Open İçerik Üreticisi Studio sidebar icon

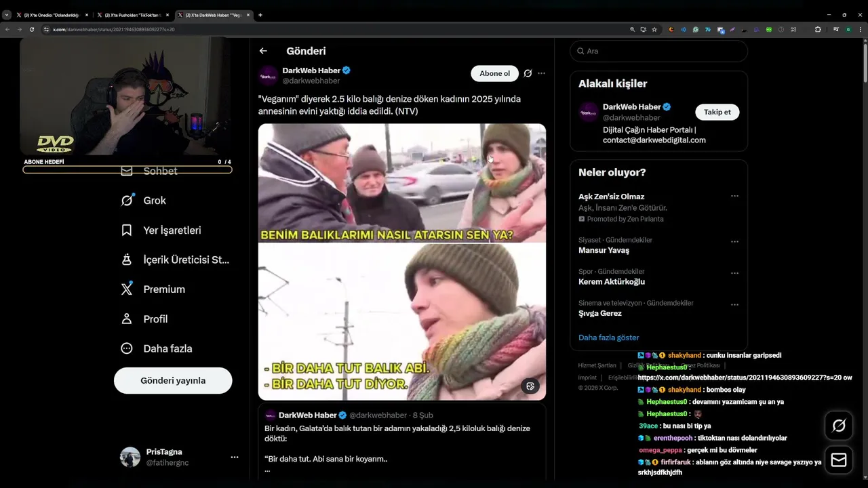pos(127,260)
